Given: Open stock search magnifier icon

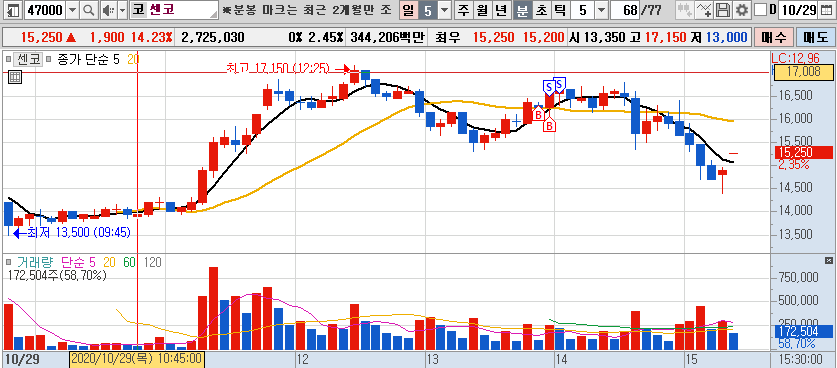Looking at the screenshot, I should 89,10.
